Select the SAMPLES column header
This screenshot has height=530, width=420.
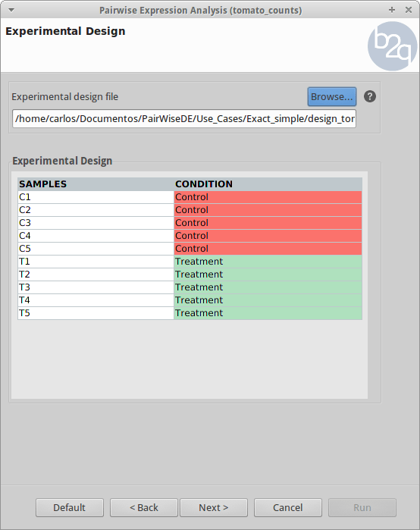pos(96,184)
